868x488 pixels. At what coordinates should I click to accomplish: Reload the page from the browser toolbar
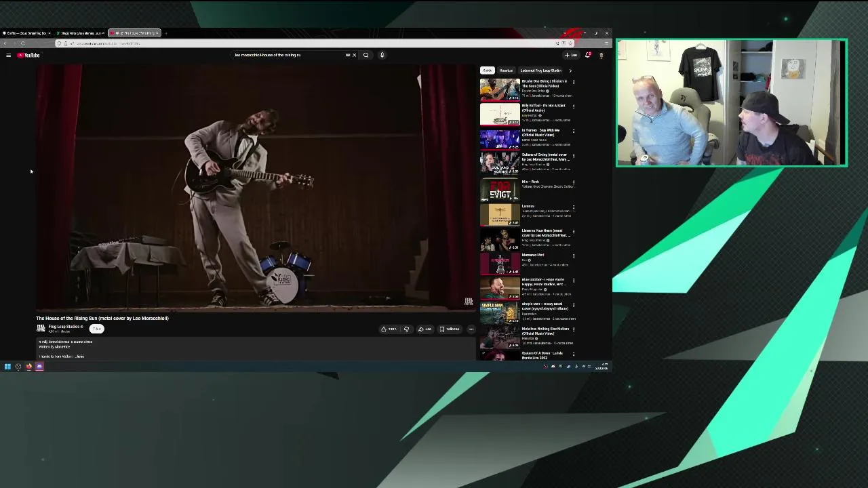[x=22, y=43]
